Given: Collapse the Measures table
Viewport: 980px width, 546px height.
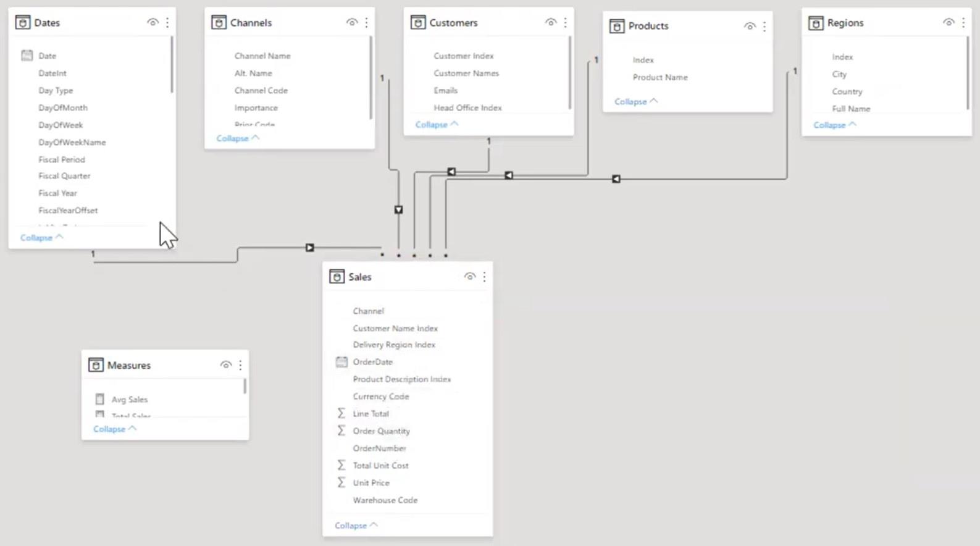Looking at the screenshot, I should (x=115, y=429).
